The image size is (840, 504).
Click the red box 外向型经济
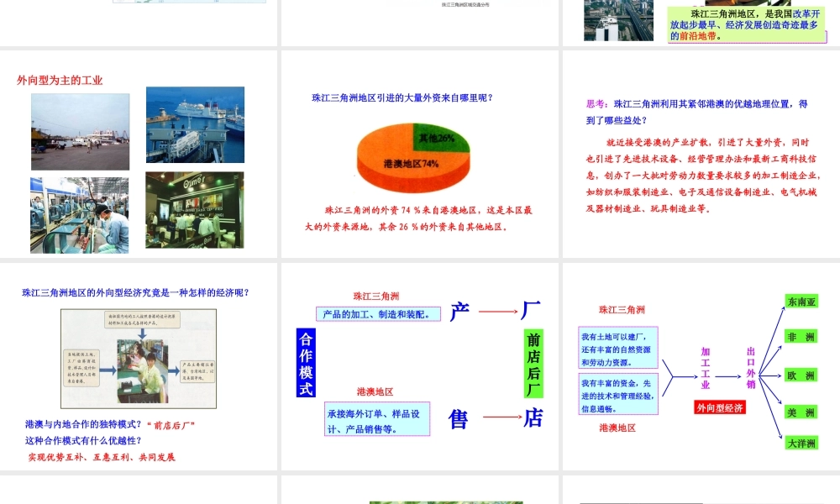[x=720, y=407]
